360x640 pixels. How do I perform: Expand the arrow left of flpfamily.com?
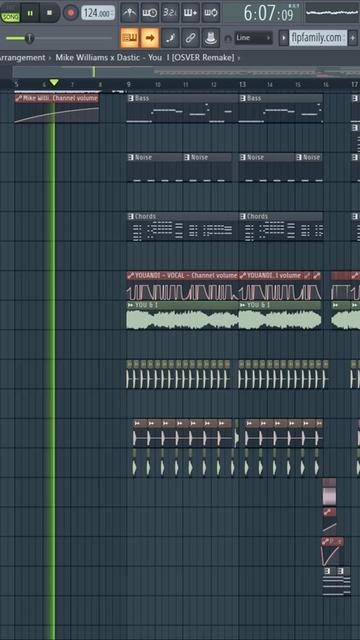pyautogui.click(x=283, y=38)
